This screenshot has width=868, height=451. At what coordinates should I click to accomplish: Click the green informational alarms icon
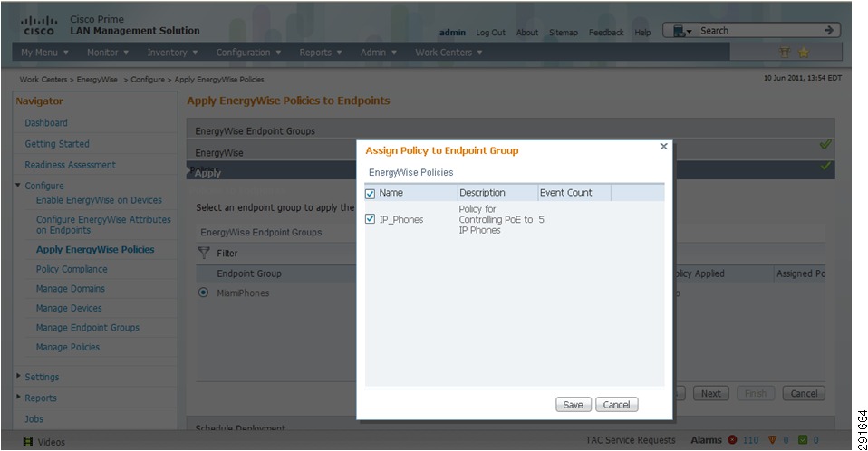[803, 440]
